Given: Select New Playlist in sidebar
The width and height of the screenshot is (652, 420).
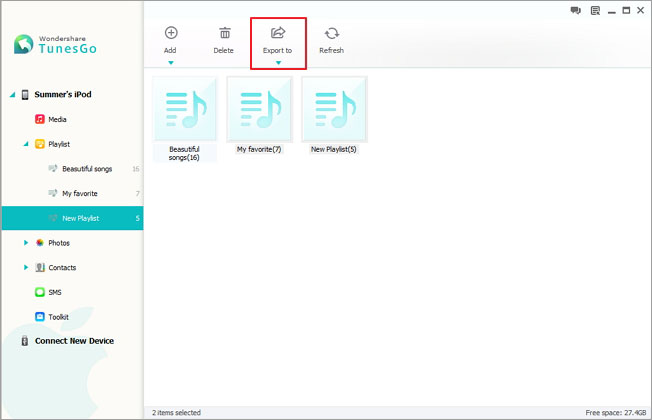Looking at the screenshot, I should pos(72,218).
